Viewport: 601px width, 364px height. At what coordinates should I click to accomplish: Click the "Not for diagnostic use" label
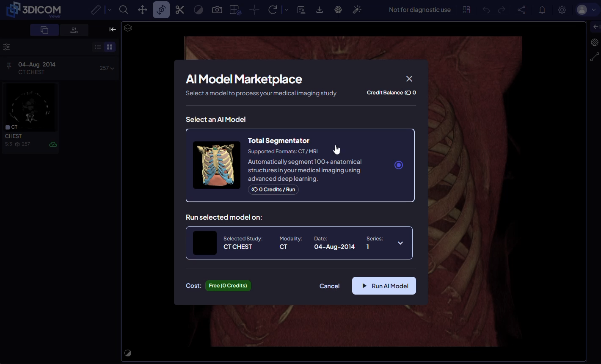tap(420, 10)
